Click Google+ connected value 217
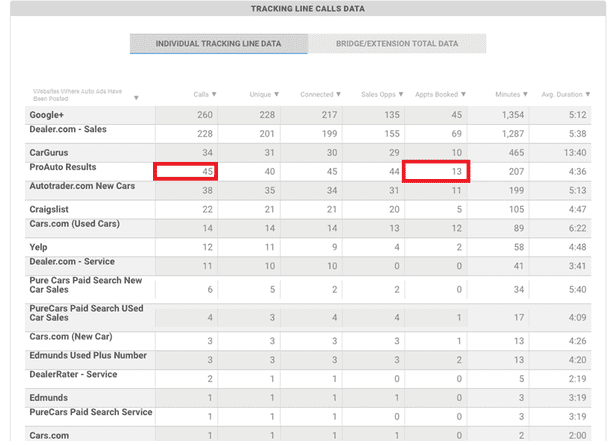The image size is (611, 445). click(x=330, y=115)
